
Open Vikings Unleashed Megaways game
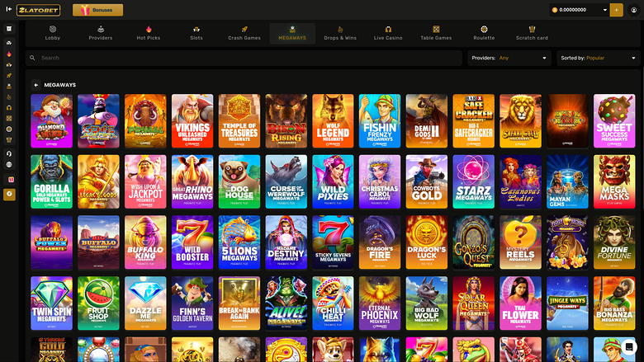click(x=192, y=121)
